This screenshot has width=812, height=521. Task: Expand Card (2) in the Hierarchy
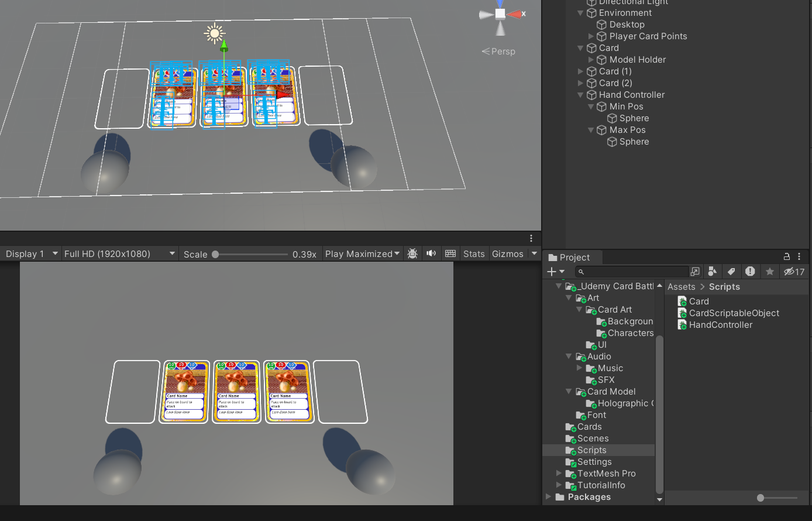tap(580, 83)
